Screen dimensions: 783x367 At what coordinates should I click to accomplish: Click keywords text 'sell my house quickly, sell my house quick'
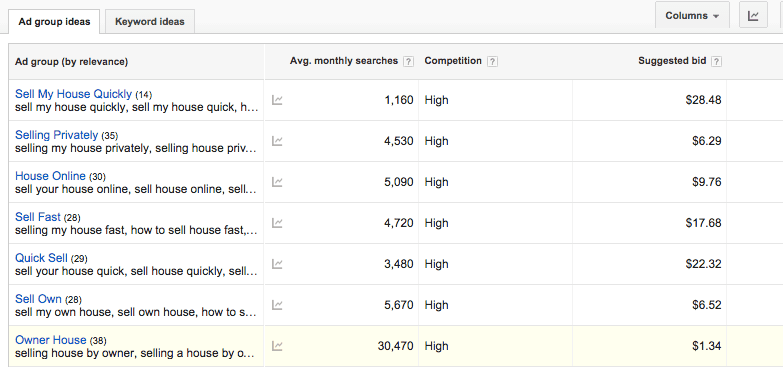125,107
